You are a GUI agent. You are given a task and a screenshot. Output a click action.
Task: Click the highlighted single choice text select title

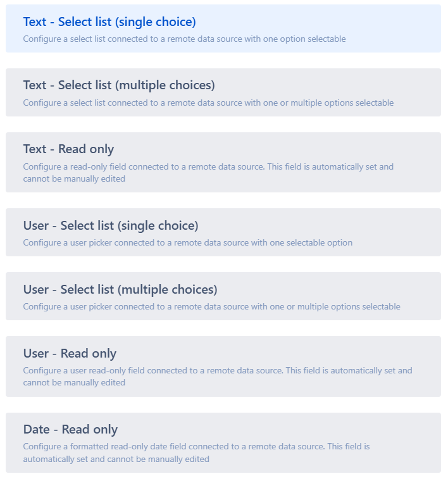109,22
